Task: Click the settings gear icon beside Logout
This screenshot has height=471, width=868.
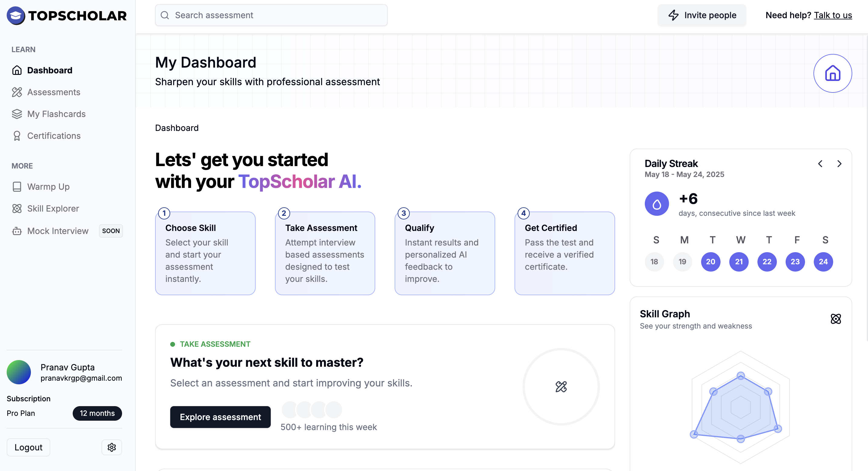Action: point(111,447)
